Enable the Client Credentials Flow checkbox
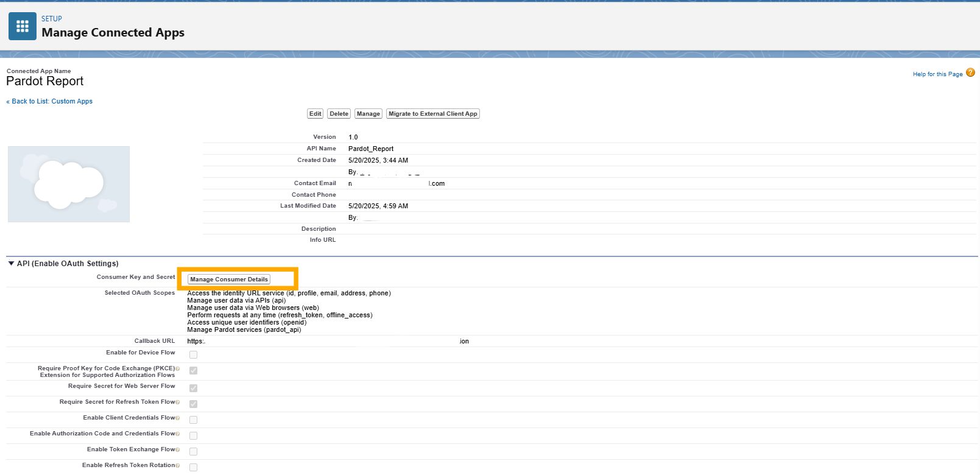The width and height of the screenshot is (980, 475). [x=193, y=420]
